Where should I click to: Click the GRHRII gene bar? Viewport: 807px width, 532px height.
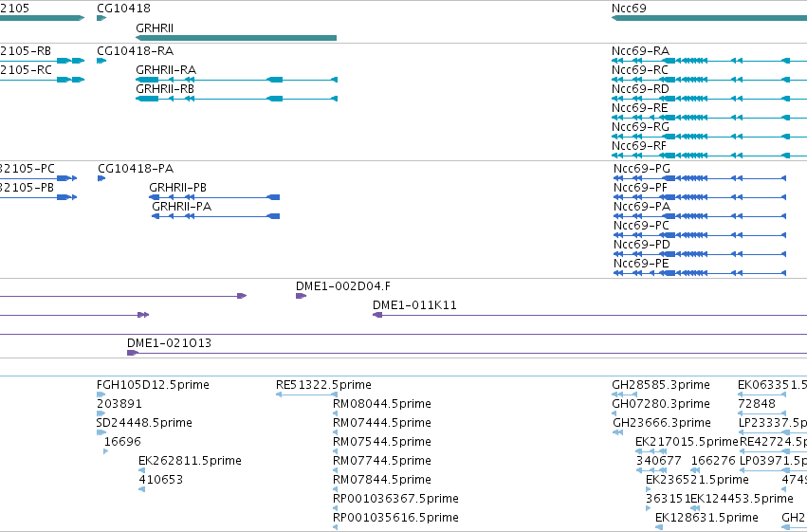tap(236, 38)
